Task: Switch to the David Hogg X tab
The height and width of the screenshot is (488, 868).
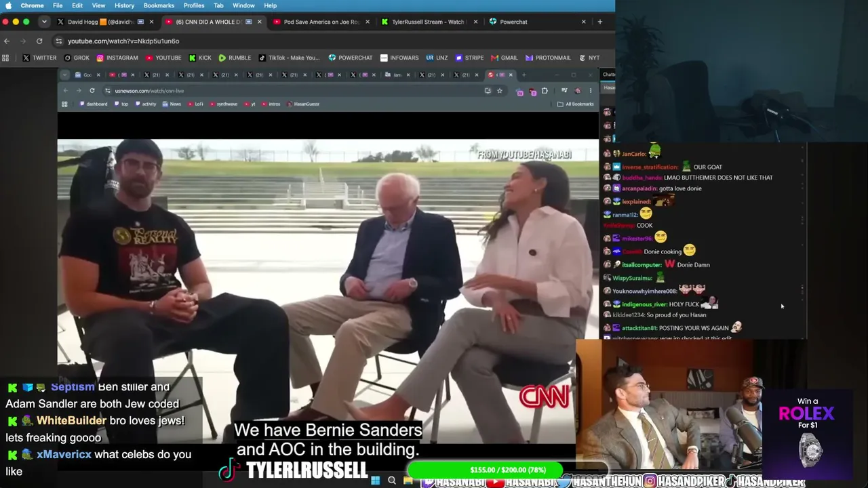Action: tap(104, 22)
